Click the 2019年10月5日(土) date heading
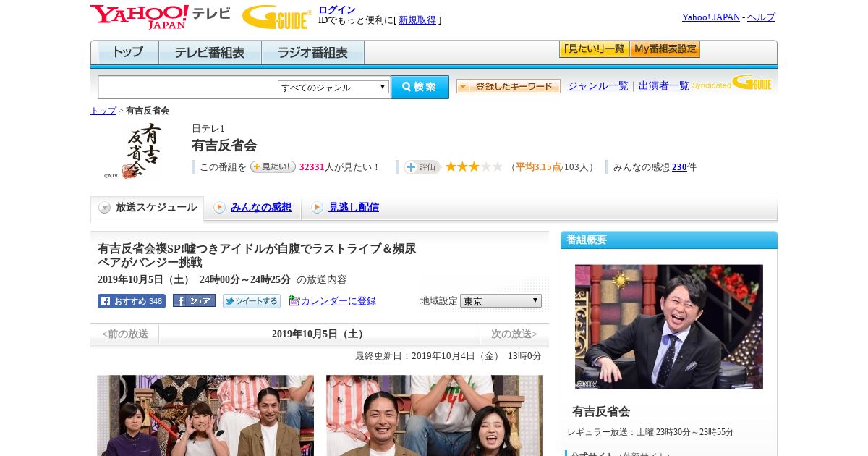The width and height of the screenshot is (868, 456). tap(319, 334)
